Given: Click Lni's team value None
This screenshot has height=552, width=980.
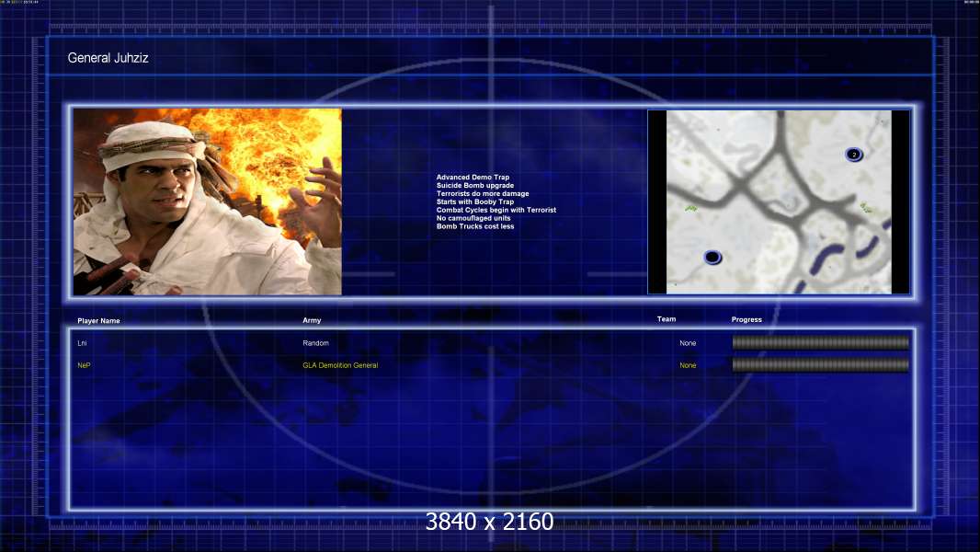Looking at the screenshot, I should tap(688, 343).
